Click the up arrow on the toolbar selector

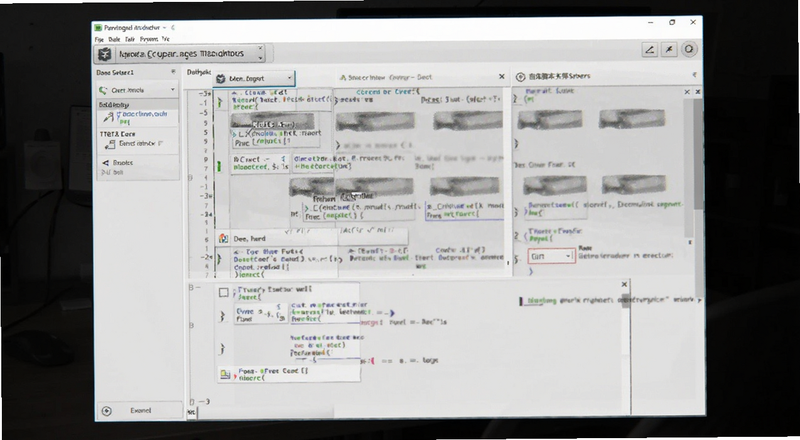[x=260, y=48]
